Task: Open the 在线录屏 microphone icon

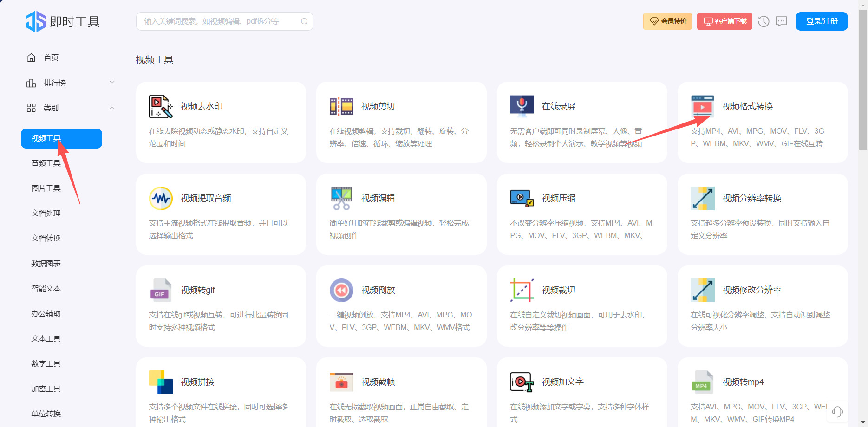Action: point(522,105)
